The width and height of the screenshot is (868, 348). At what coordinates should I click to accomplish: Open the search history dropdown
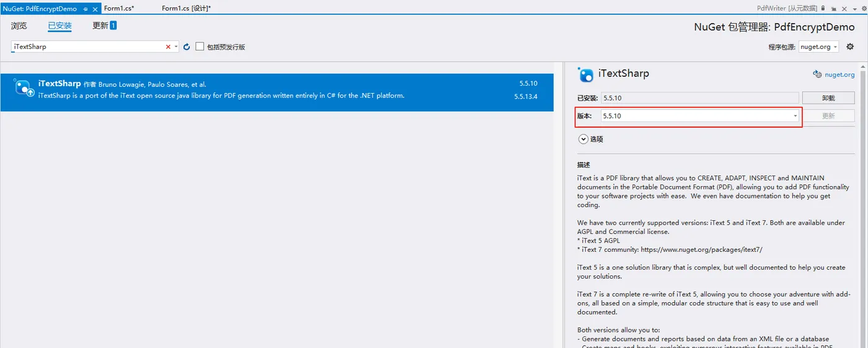tap(176, 47)
